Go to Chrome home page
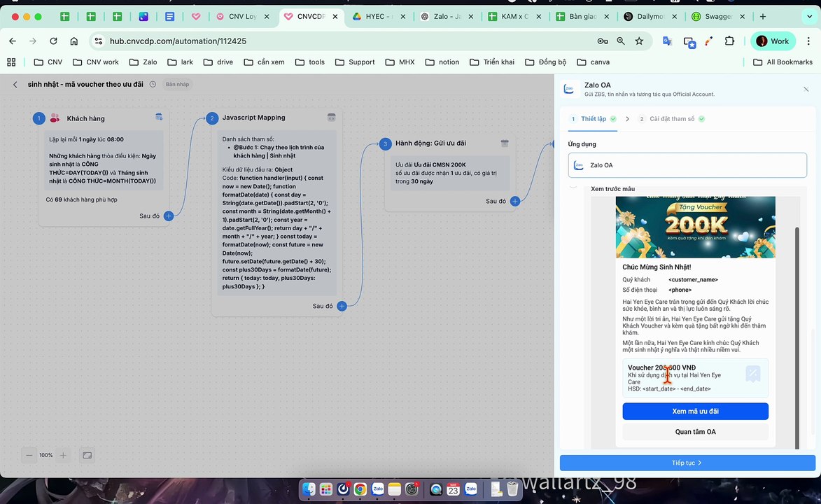The width and height of the screenshot is (821, 504). coord(73,41)
